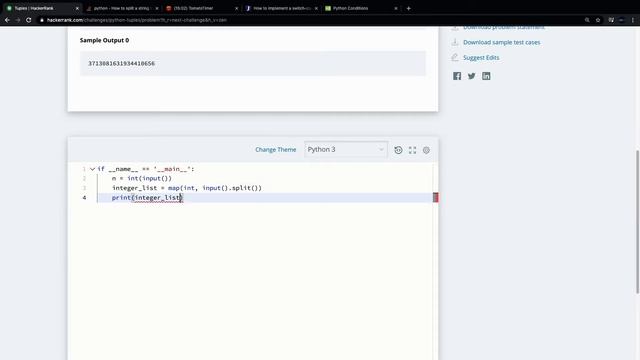Image resolution: width=640 pixels, height=360 pixels.
Task: Click the Change Theme link
Action: tap(276, 150)
